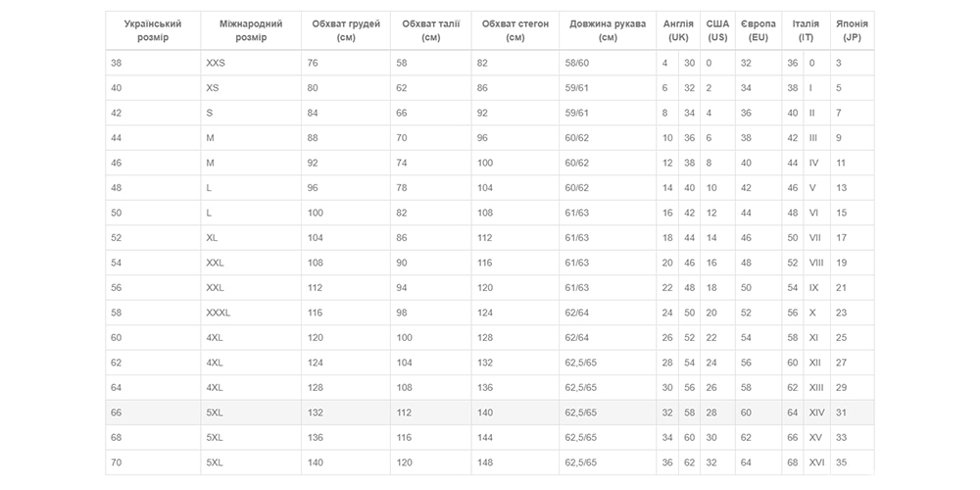The image size is (980, 490).
Task: Select the highlighted row with Ukrainian size 66
Action: pos(490,413)
